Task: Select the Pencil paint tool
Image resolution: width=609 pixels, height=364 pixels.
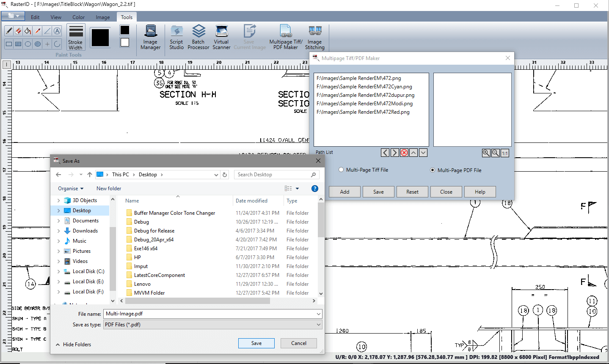Action: [9, 31]
